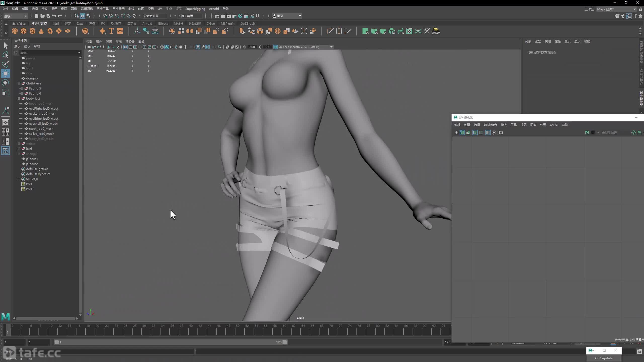Click the Maya logo icon at bottom left
Screen dimensions: 644x362
click(6, 316)
